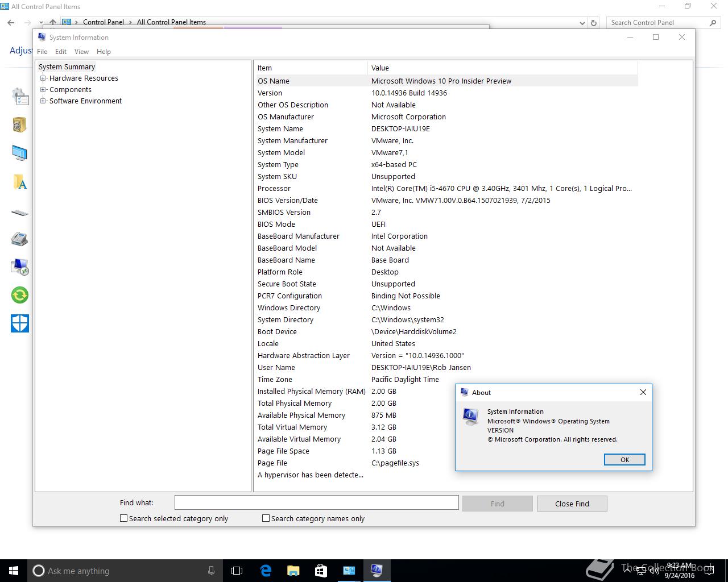Viewport: 728px width, 582px height.
Task: Select the OS Name row
Action: [446, 81]
